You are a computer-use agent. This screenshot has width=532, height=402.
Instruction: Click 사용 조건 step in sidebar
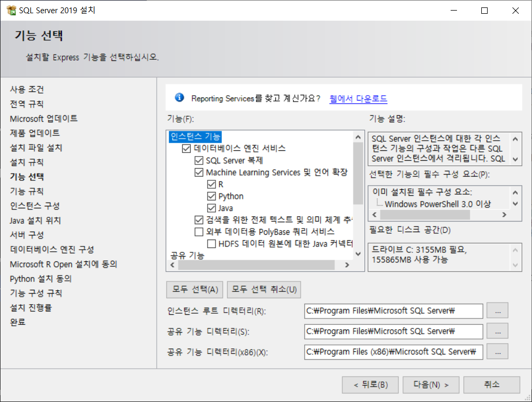coord(27,89)
